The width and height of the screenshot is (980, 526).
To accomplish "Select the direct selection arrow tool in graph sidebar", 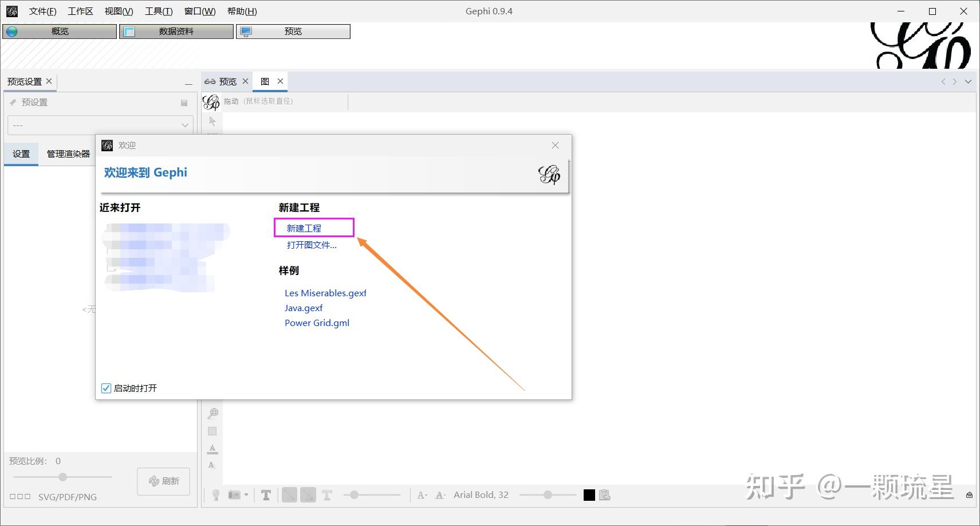I will [212, 121].
